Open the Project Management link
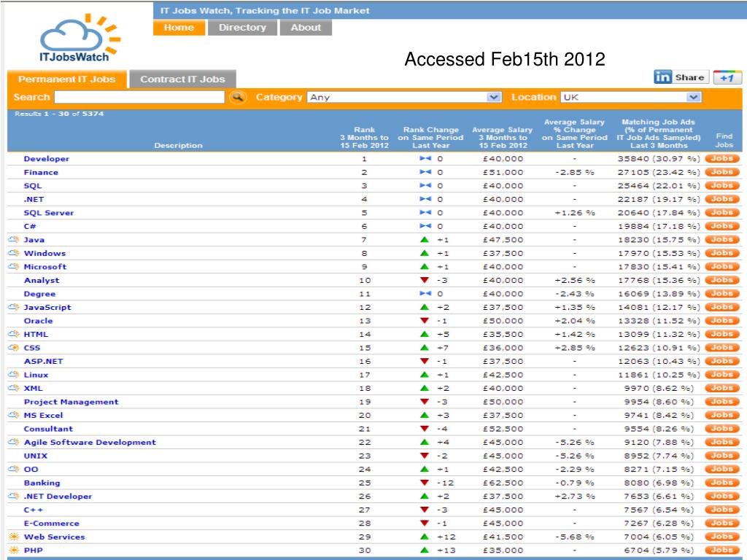 (x=71, y=402)
